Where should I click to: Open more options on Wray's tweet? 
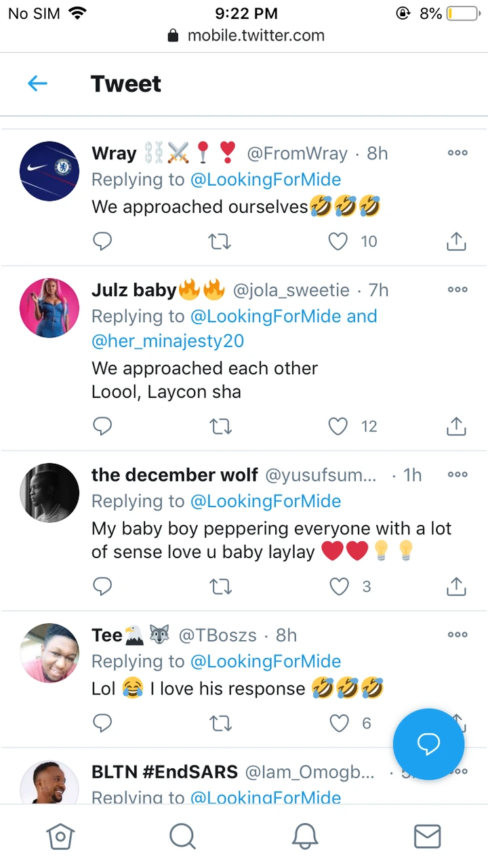tap(457, 153)
